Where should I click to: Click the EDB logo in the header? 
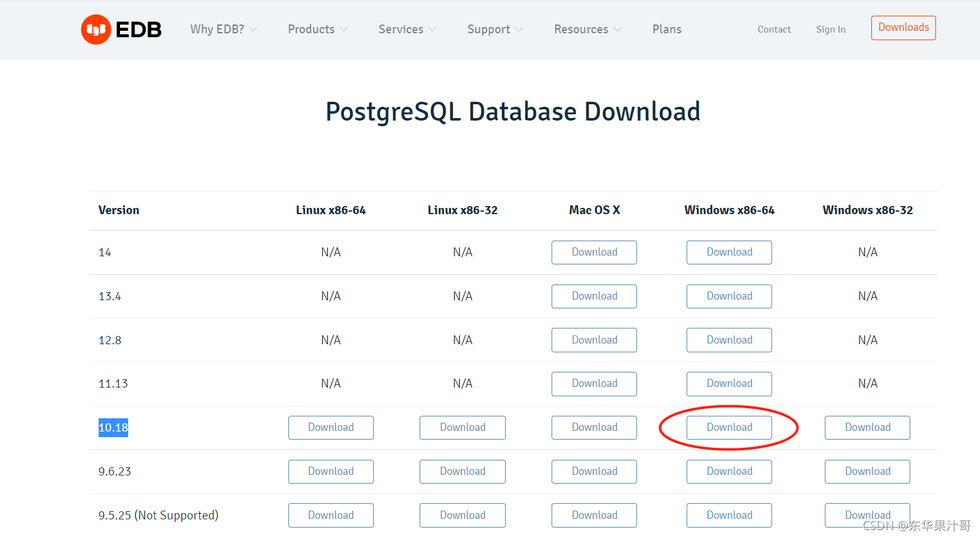pos(121,29)
